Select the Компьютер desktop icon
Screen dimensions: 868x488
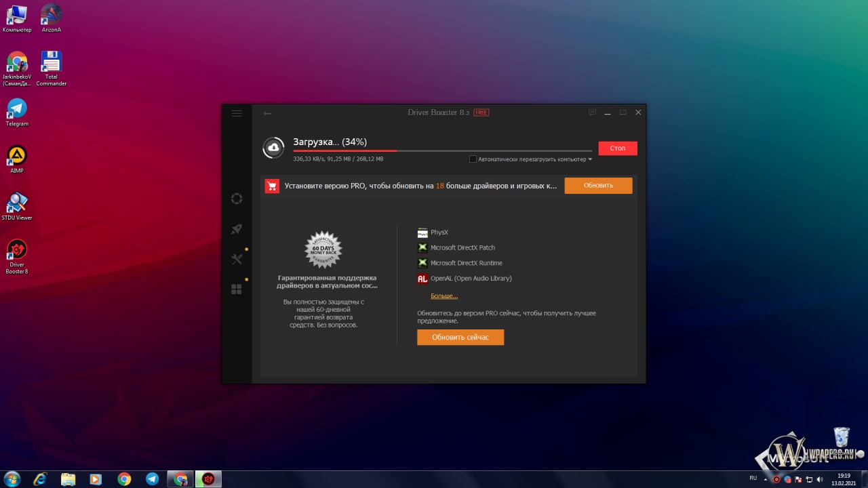[17, 18]
